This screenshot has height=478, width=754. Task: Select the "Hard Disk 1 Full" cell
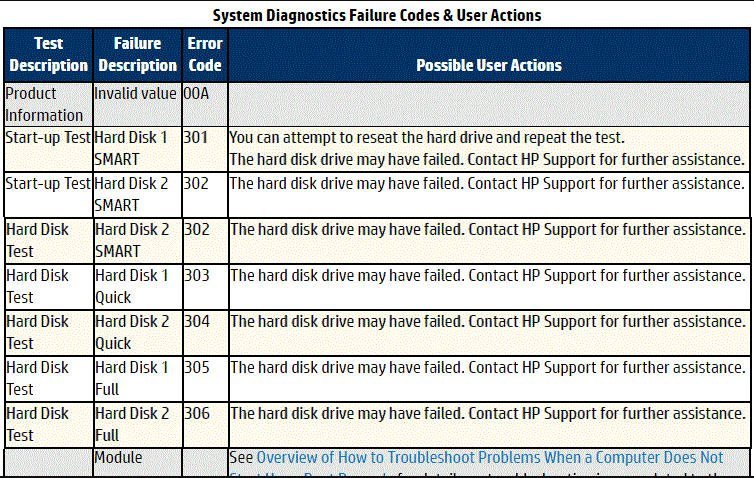point(131,378)
